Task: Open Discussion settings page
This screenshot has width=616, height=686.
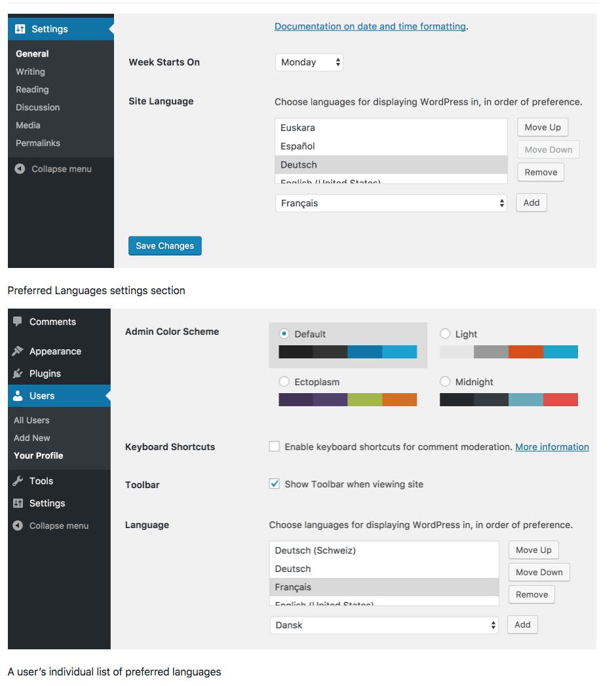Action: tap(37, 107)
